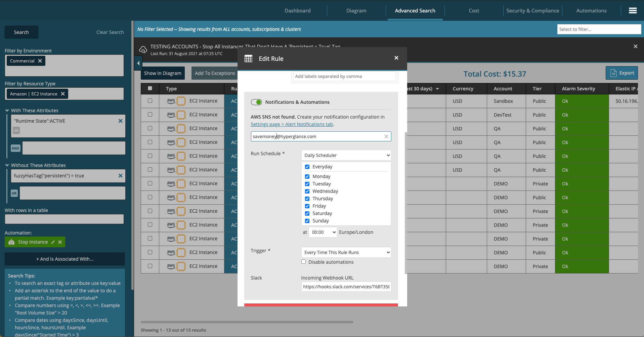Toggle Notifications & Automations switch
644x337 pixels.
(x=257, y=102)
